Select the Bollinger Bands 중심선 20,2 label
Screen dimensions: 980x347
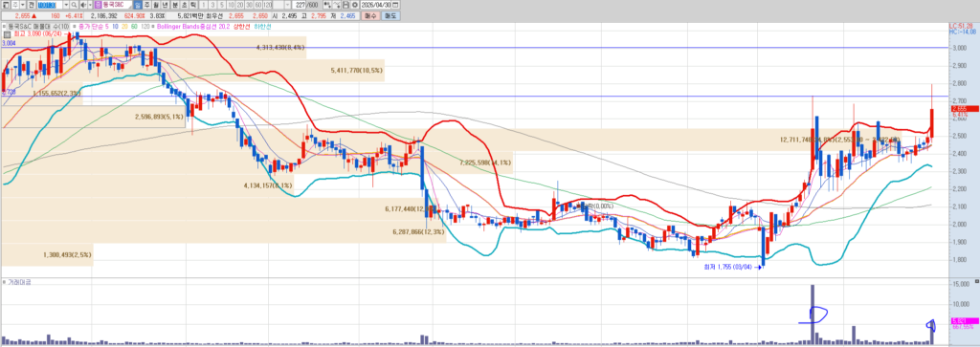193,26
